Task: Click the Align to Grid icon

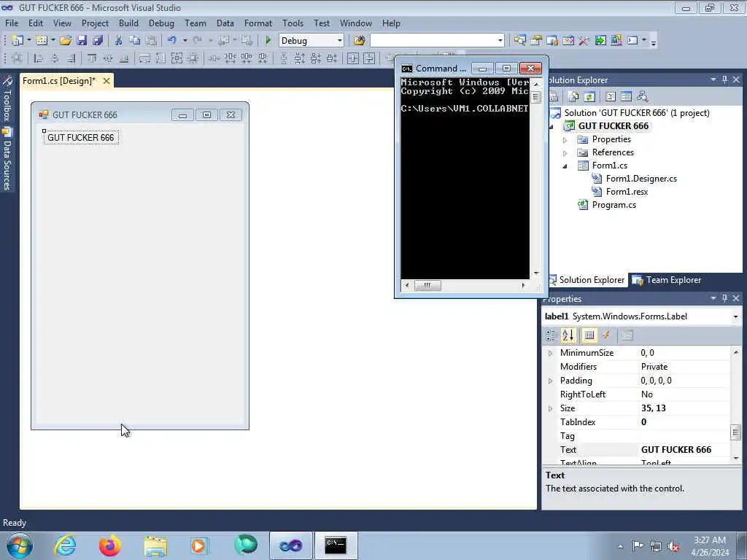Action: tap(18, 58)
